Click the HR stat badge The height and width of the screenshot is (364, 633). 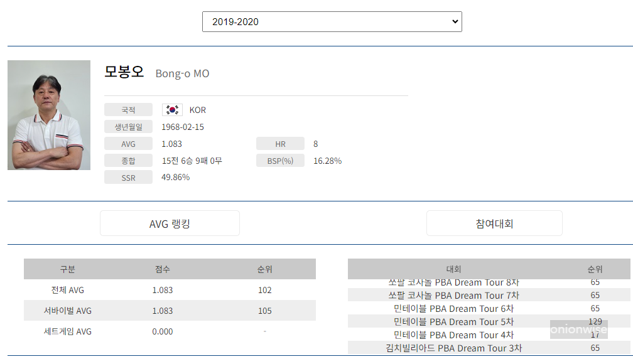pos(280,143)
